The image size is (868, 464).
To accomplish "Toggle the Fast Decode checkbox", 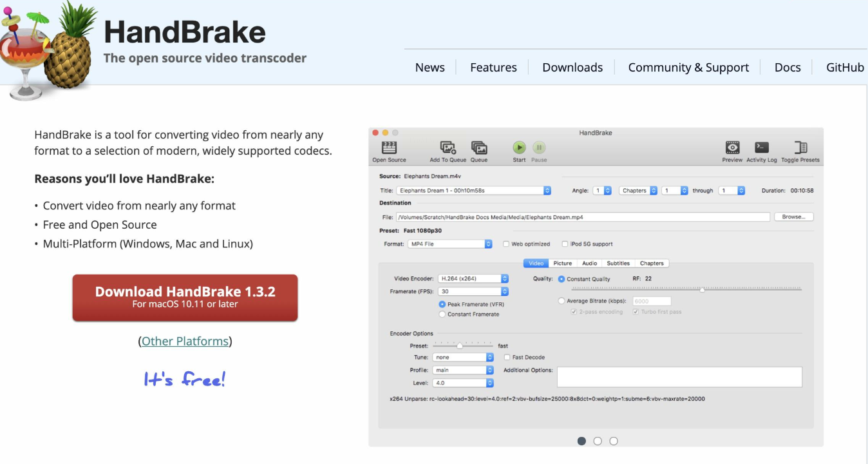I will [507, 357].
